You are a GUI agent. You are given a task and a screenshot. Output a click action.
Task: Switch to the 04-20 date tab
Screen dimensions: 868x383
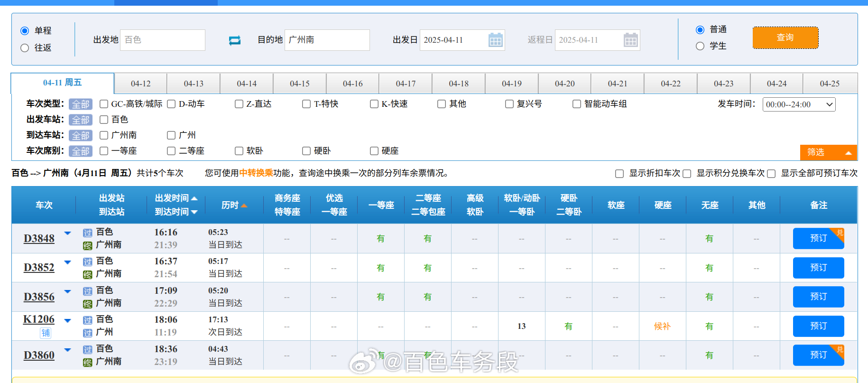(564, 84)
